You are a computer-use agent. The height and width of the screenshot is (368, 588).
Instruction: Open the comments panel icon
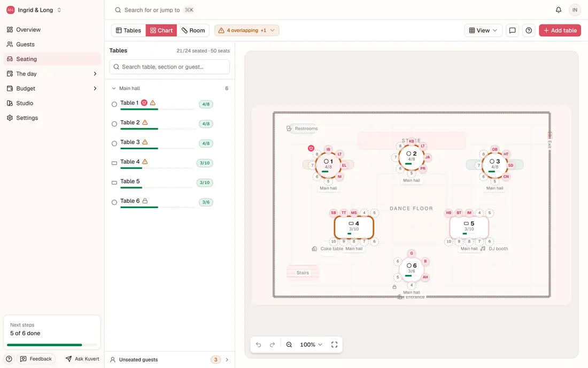click(512, 30)
